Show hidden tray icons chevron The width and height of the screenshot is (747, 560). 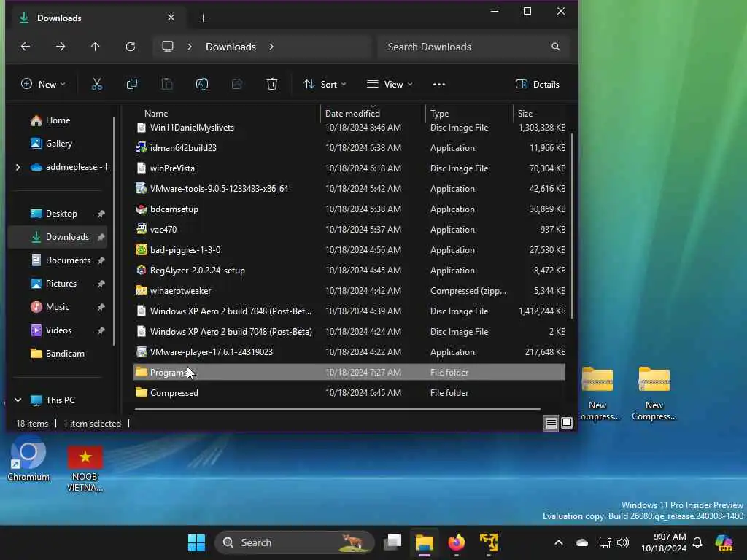coord(559,542)
